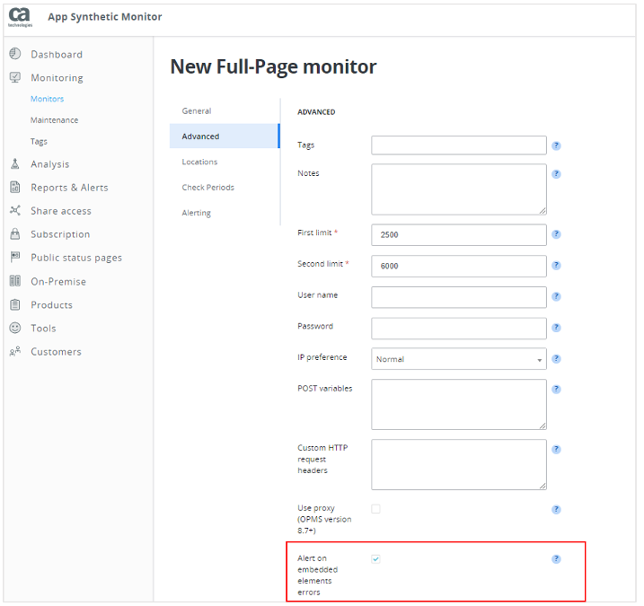This screenshot has height=606, width=644.
Task: Select the Advanced tab
Action: [225, 136]
